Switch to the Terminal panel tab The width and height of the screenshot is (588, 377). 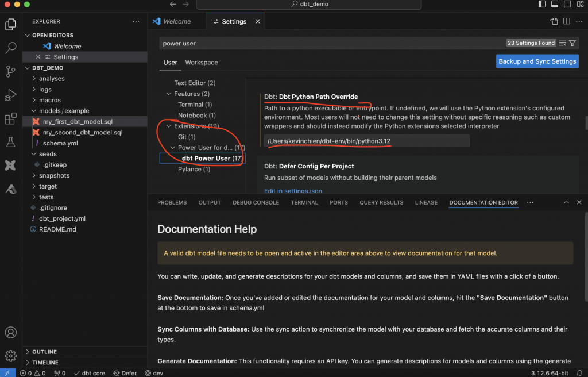[x=304, y=202]
